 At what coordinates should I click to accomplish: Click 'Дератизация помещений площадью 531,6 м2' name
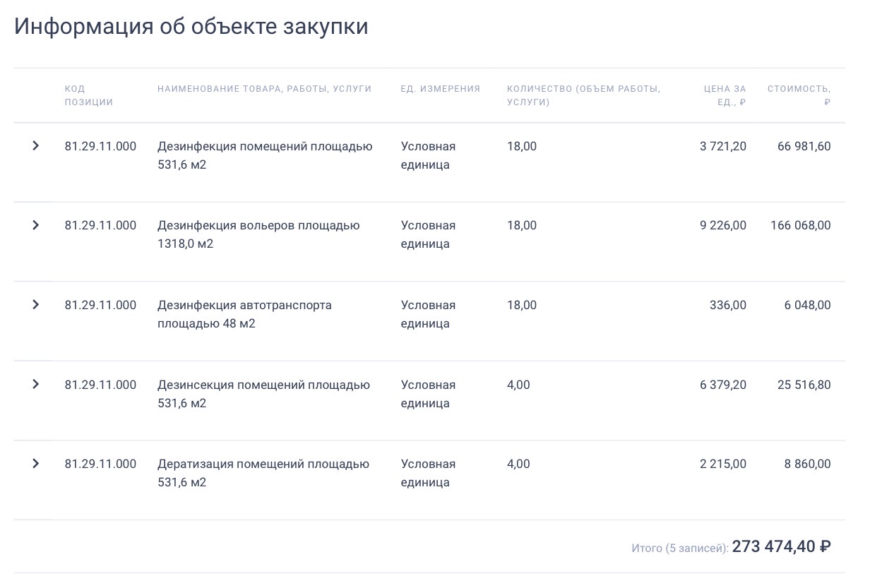pyautogui.click(x=263, y=473)
